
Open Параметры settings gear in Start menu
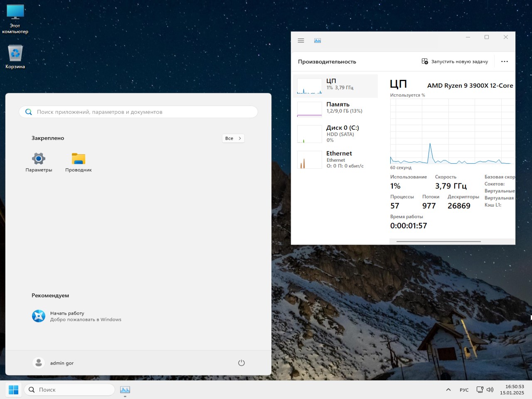[x=39, y=158]
